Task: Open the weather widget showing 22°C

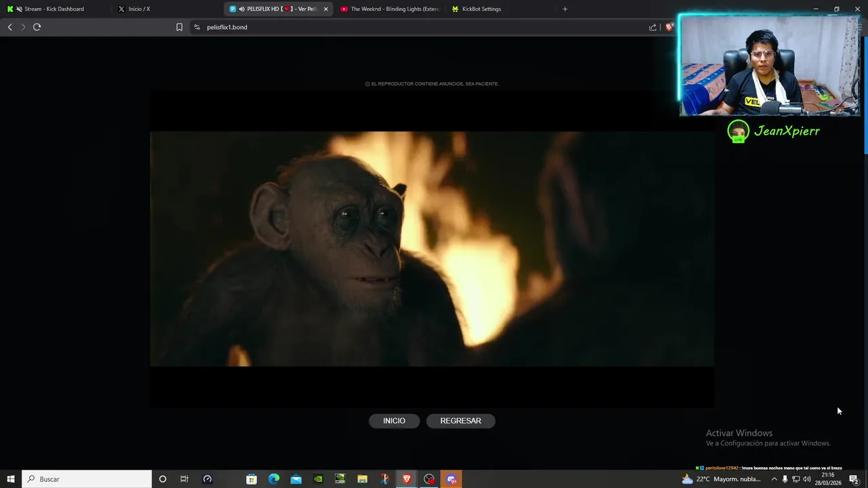Action: [x=722, y=479]
